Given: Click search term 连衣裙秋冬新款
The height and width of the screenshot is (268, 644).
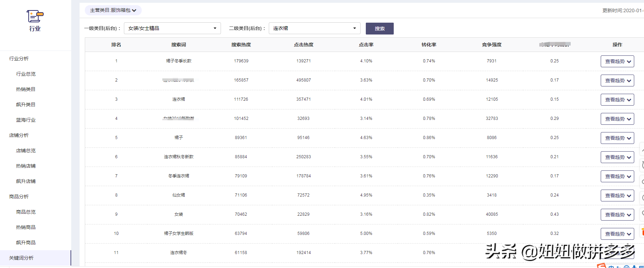Looking at the screenshot, I should (x=179, y=157).
